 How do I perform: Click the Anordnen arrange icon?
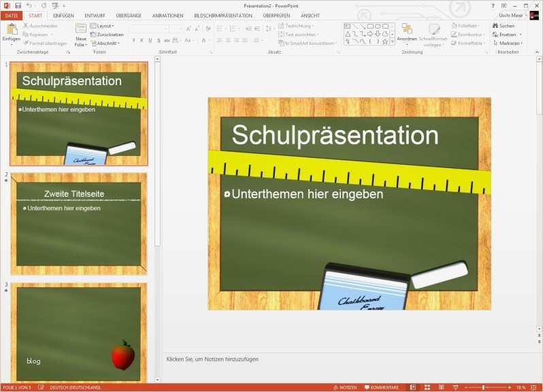pos(406,29)
